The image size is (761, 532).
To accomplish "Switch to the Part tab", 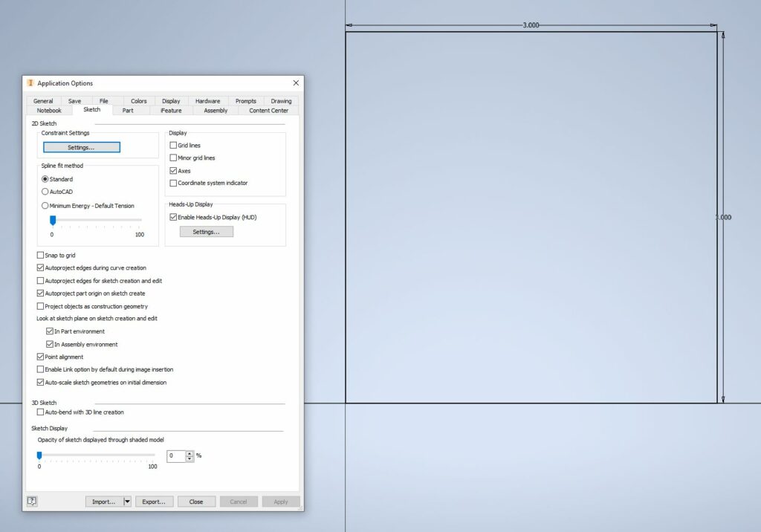I will pos(129,109).
